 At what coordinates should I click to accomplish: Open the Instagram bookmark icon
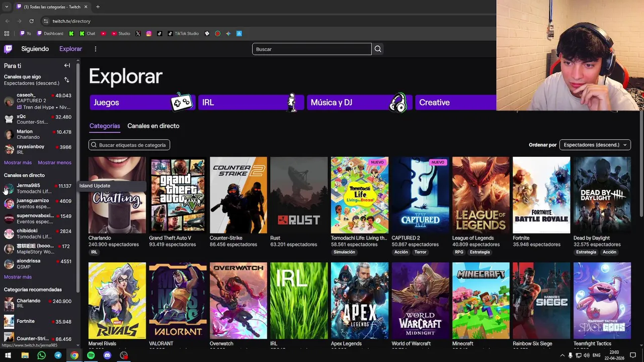click(x=149, y=34)
